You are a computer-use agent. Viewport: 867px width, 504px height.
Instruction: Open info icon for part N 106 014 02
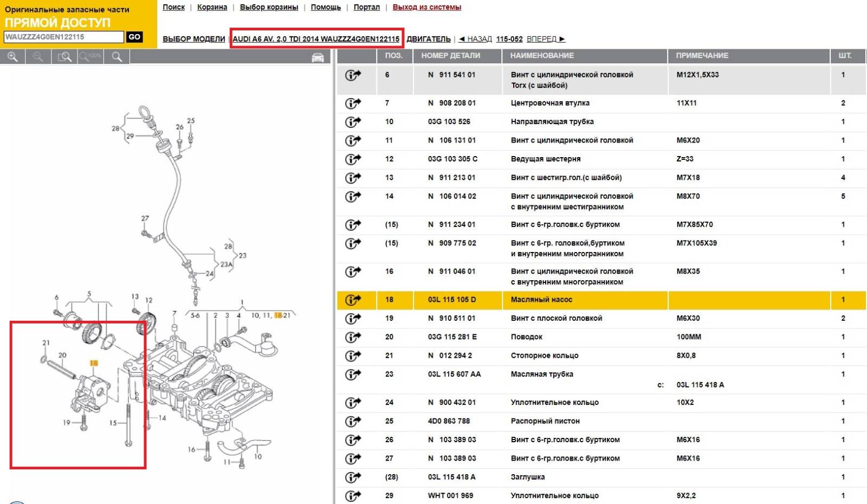(x=353, y=196)
